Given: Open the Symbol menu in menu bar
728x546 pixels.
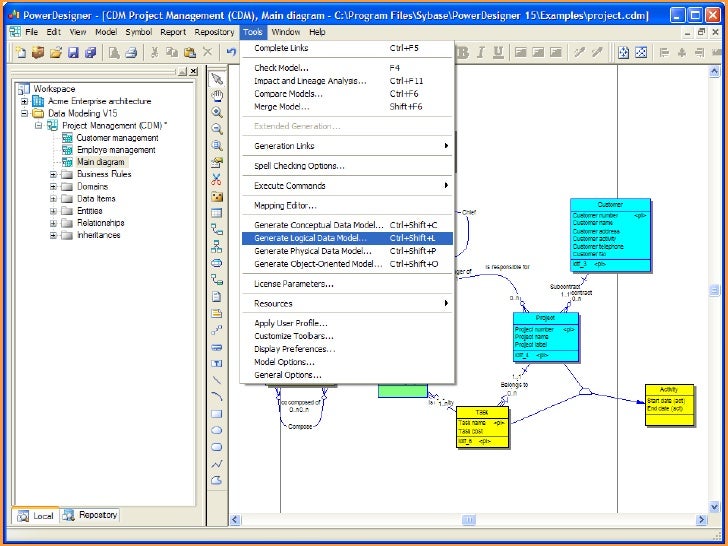Looking at the screenshot, I should click(138, 32).
